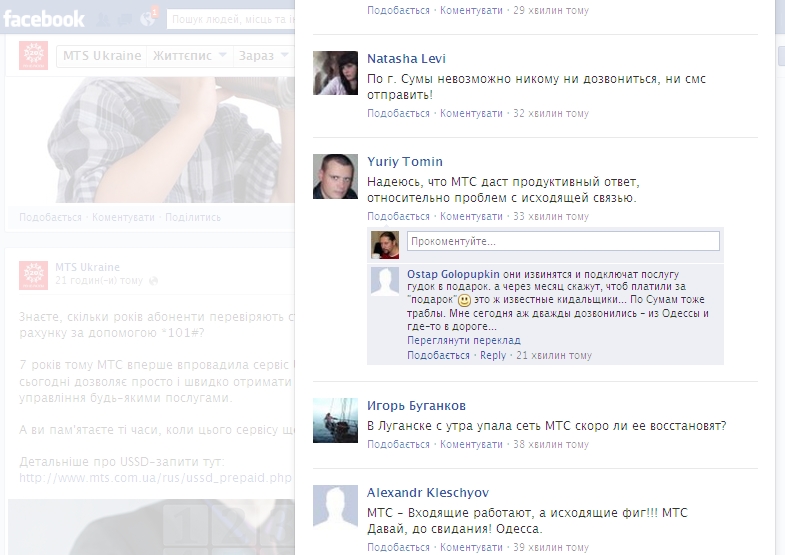Select the smiley emoticon in Ostap's comment

(x=465, y=300)
